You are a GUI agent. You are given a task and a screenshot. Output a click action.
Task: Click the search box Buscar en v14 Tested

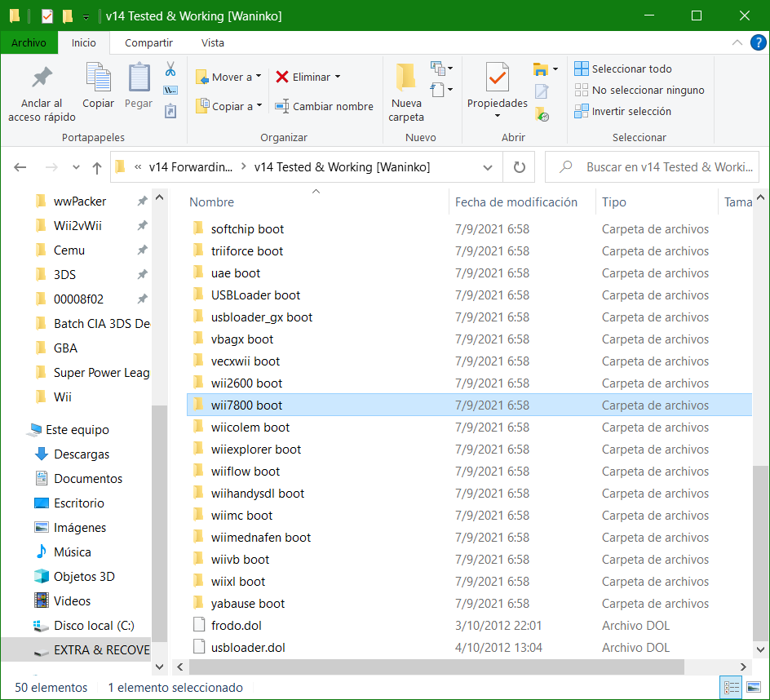653,167
